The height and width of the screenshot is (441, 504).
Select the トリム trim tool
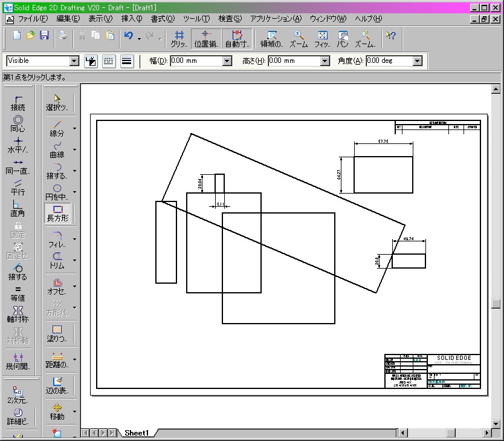coord(57,261)
